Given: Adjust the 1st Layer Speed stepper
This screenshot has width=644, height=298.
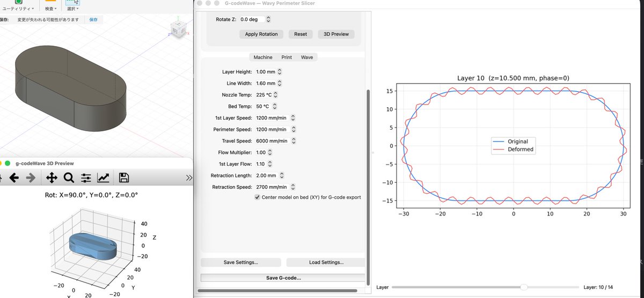Looking at the screenshot, I should [293, 118].
